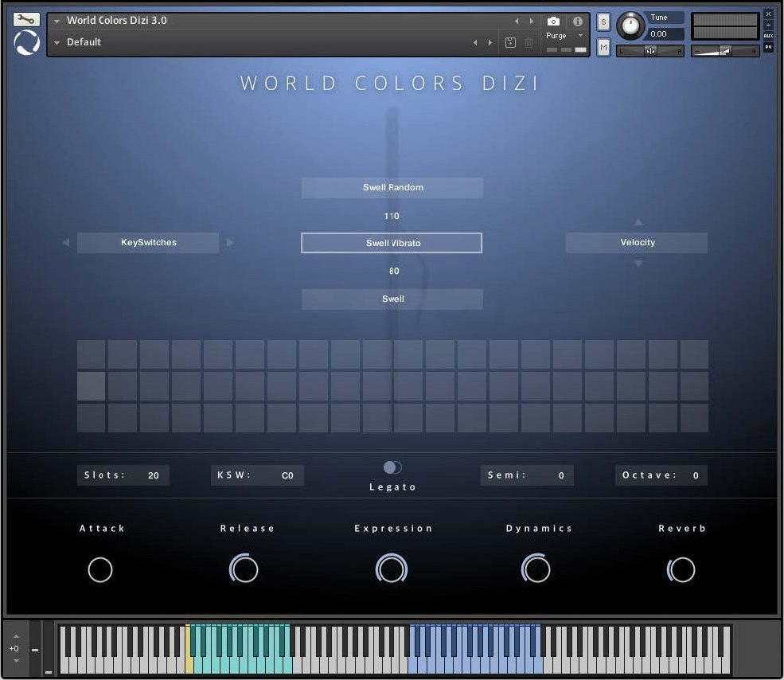
Task: Click the Velocity button
Action: 637,243
